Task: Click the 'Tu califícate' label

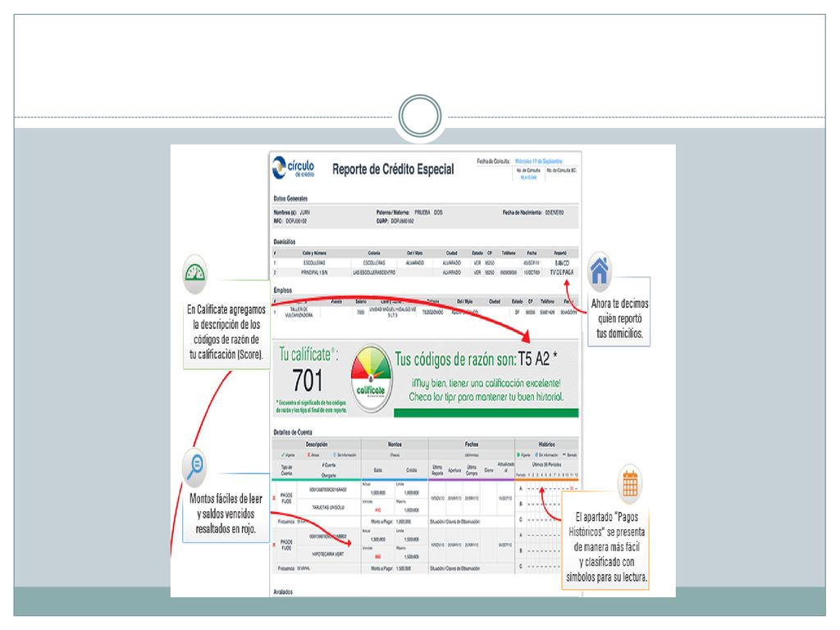Action: tap(308, 354)
